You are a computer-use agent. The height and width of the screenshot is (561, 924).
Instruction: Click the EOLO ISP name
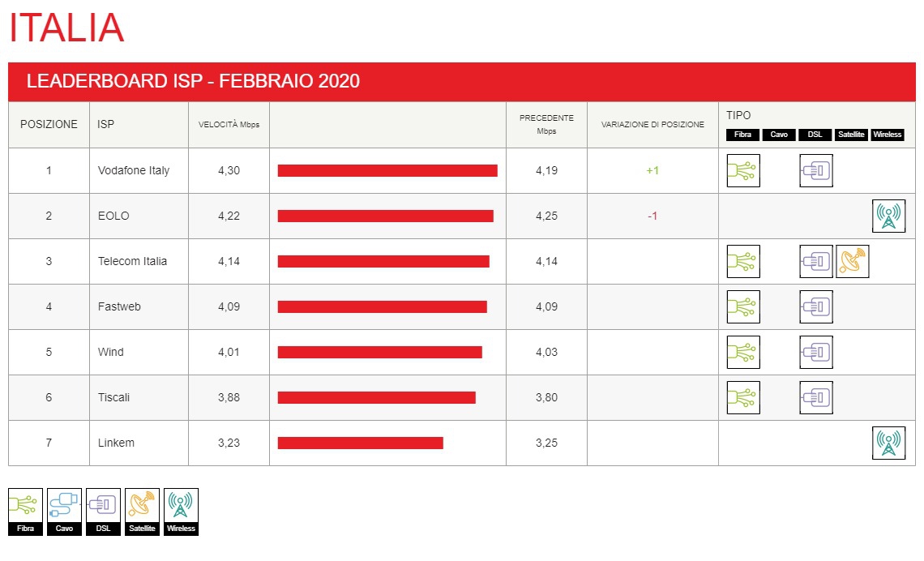[x=113, y=216]
